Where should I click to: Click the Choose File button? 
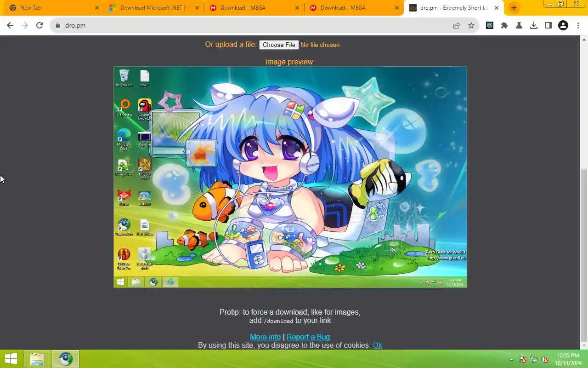pos(279,45)
